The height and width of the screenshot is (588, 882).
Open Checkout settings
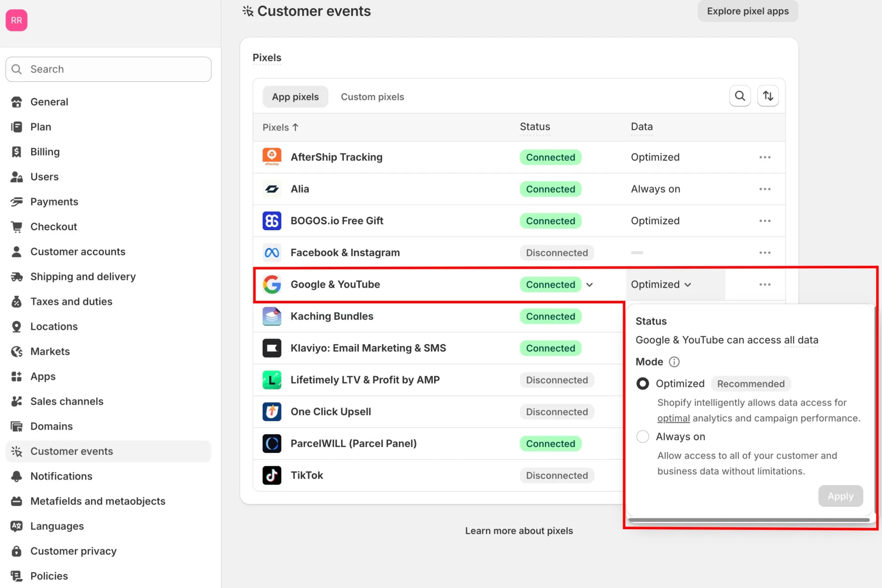108,226
